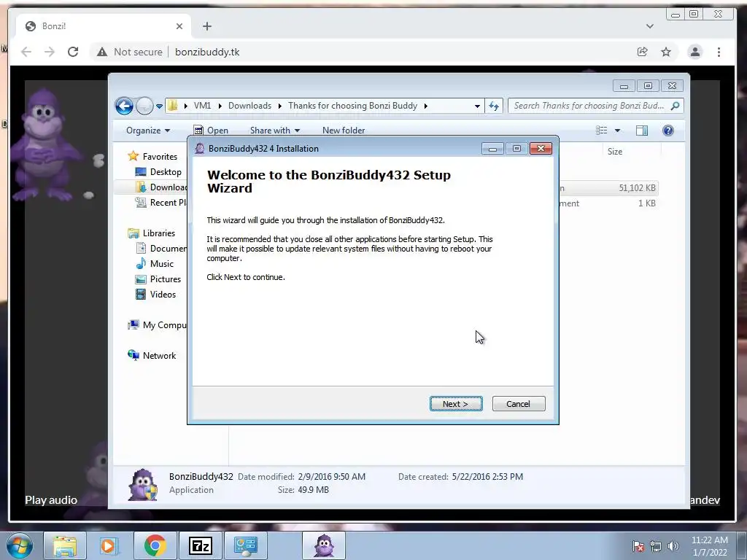Click Chrome back button

[x=26, y=52]
